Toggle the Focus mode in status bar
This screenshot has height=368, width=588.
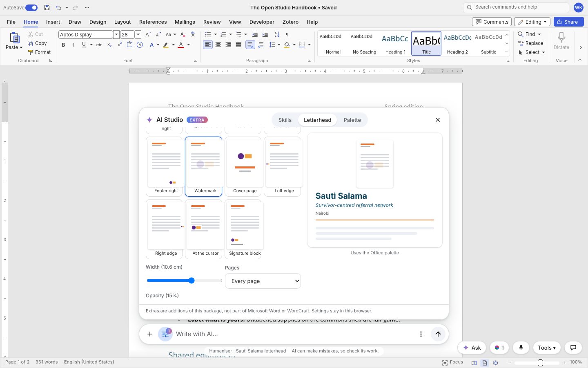[453, 362]
